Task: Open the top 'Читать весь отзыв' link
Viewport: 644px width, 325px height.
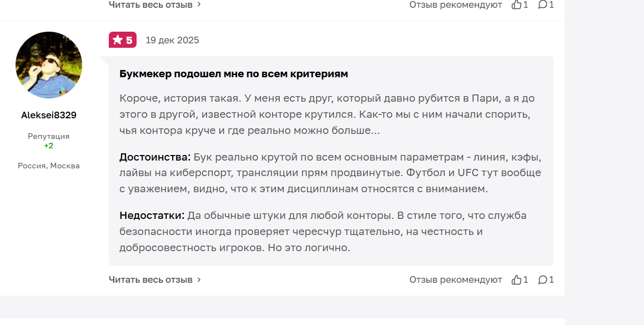Action: (149, 4)
